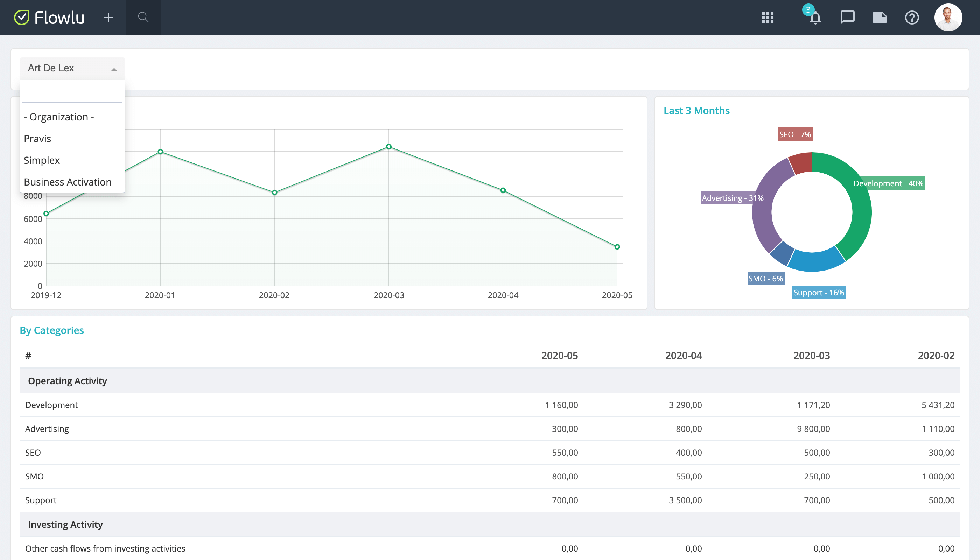Click the 'SEO - 7%' chart label
The width and height of the screenshot is (980, 560).
pos(795,134)
